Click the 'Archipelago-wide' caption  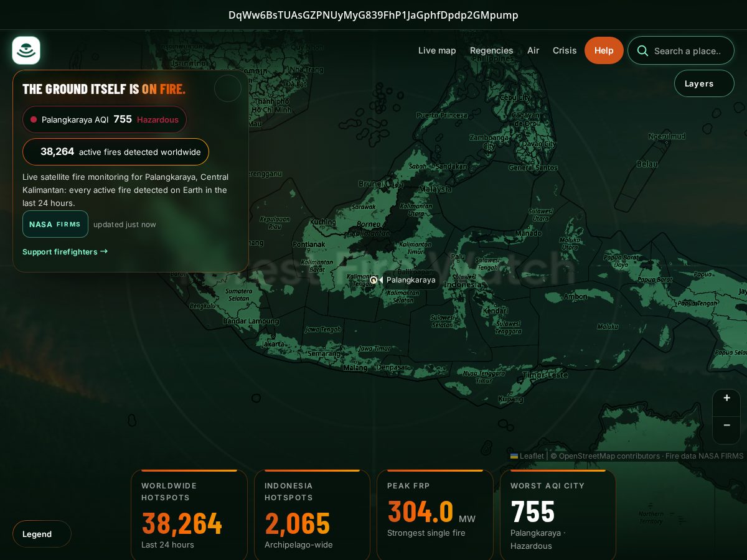click(299, 544)
